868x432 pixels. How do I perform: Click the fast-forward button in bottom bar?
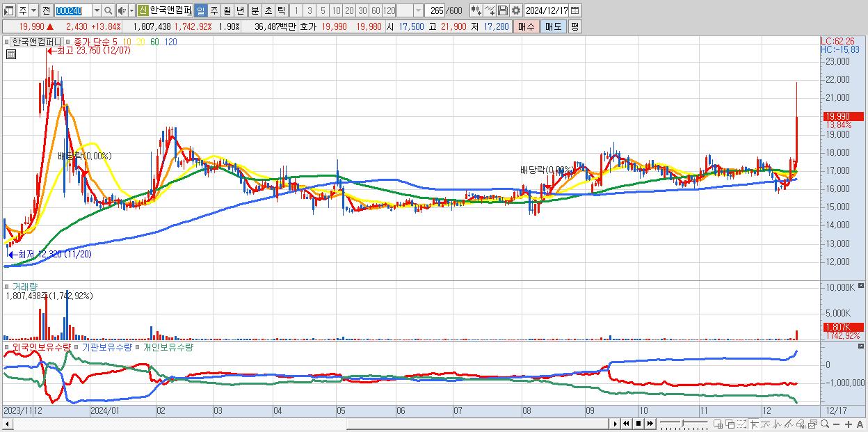(650, 424)
